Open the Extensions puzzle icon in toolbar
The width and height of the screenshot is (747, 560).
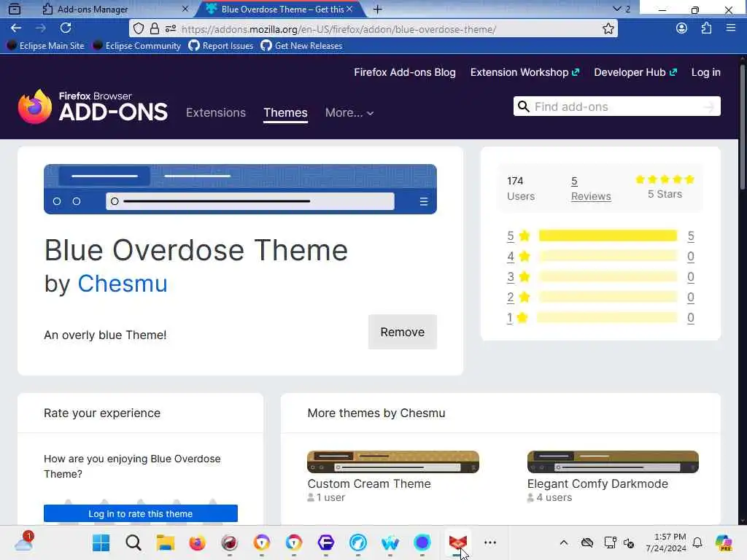[706, 28]
